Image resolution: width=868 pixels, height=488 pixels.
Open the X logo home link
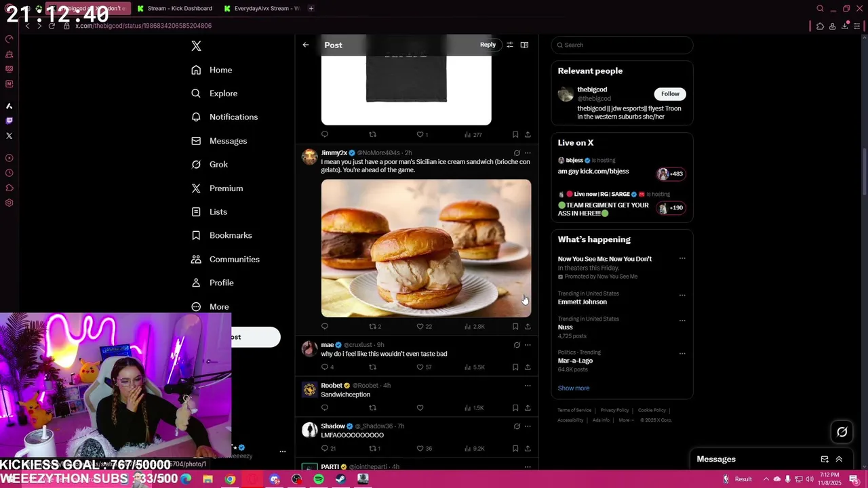[x=196, y=46]
